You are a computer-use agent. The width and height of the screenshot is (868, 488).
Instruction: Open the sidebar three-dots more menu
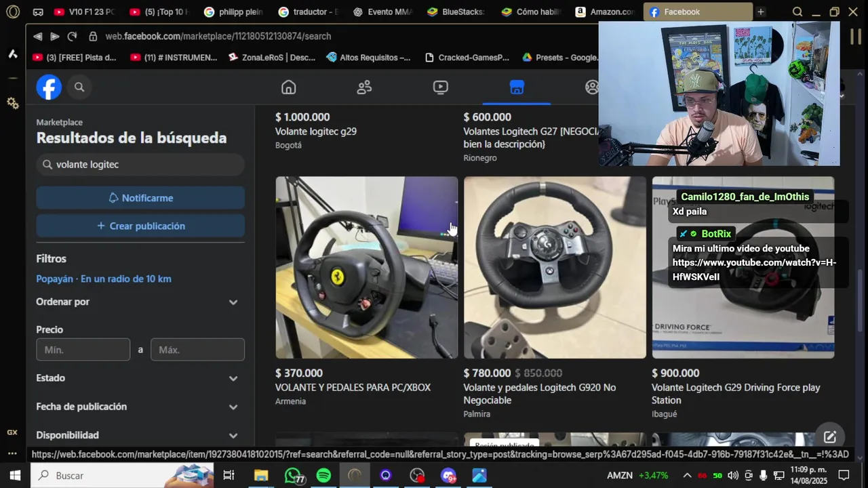pyautogui.click(x=12, y=453)
